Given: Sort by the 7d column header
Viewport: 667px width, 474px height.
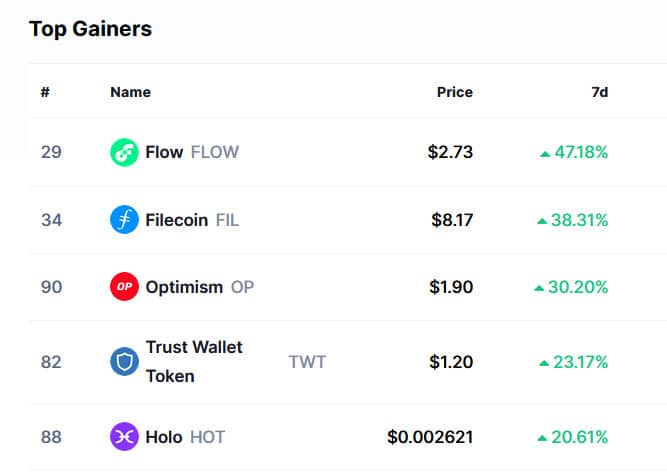Looking at the screenshot, I should click(599, 92).
